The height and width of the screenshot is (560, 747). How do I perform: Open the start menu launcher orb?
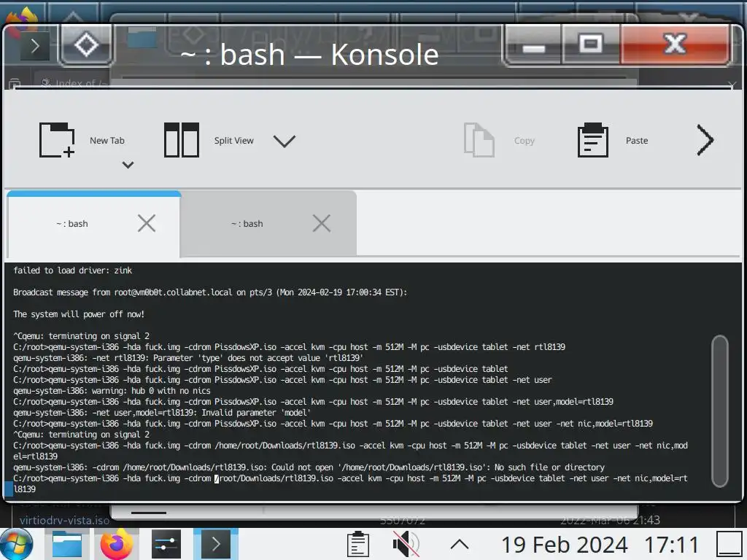17,544
